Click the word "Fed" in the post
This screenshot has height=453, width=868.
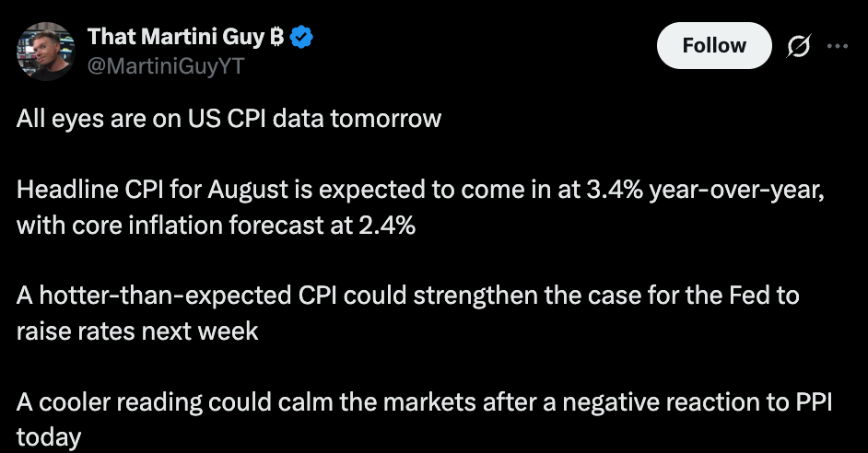[x=749, y=296]
